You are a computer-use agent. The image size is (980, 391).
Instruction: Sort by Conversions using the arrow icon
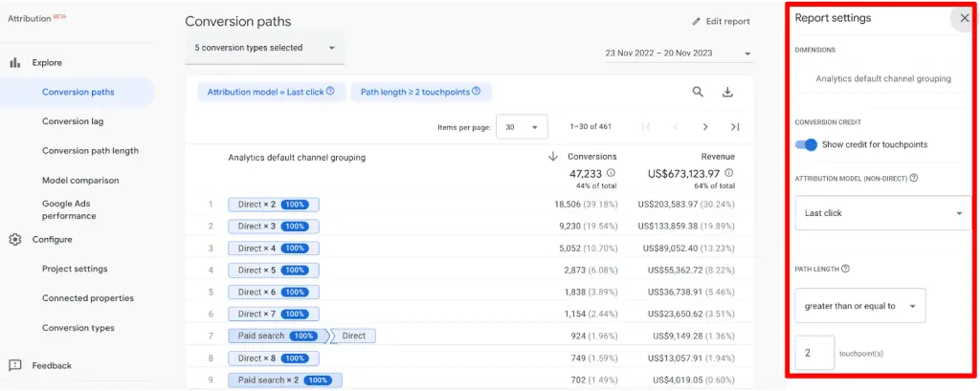click(552, 157)
